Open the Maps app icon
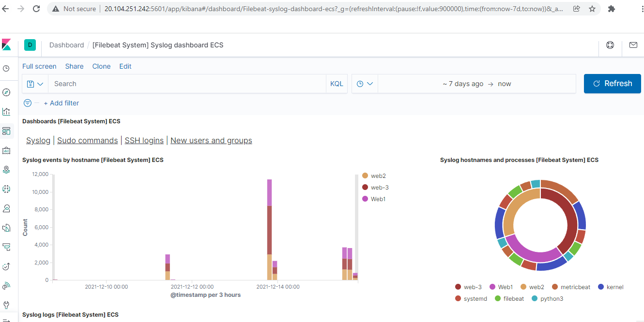 coord(7,169)
